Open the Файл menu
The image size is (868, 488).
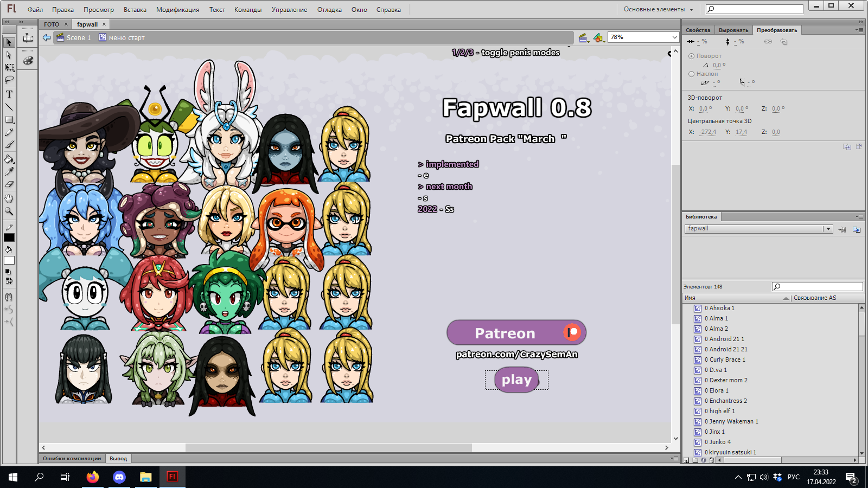coord(35,10)
